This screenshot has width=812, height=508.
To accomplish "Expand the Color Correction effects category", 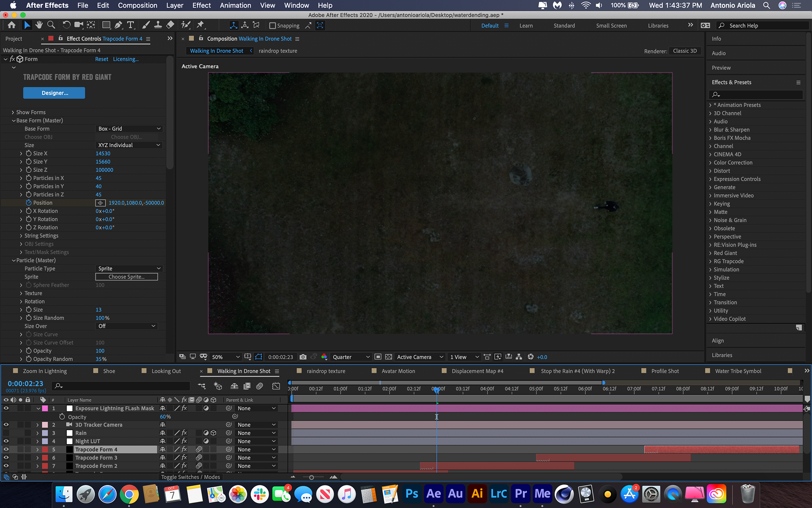I will click(x=710, y=163).
